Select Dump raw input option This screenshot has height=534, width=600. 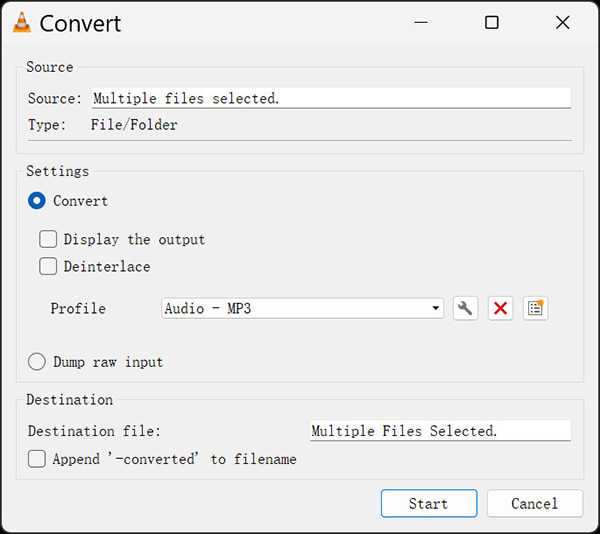(37, 362)
